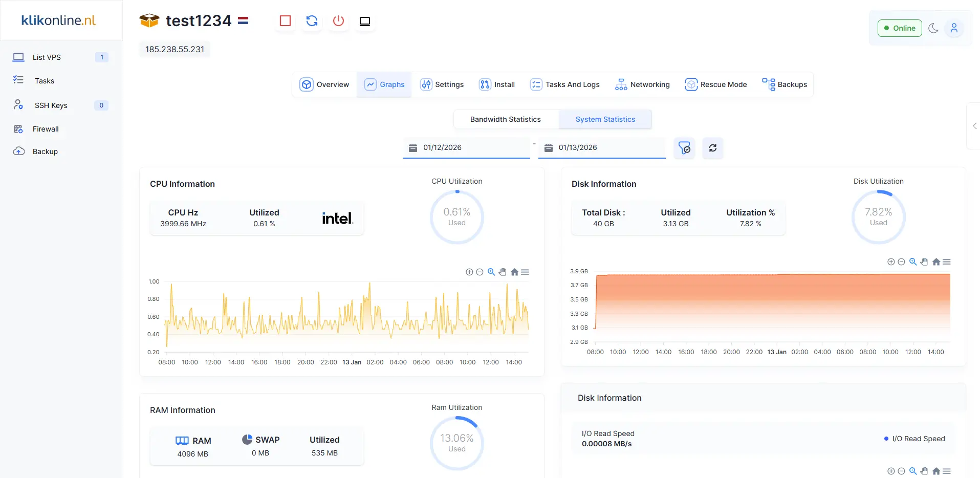The image size is (980, 478).
Task: Switch to the Bandwidth Statistics tab
Action: (x=505, y=119)
